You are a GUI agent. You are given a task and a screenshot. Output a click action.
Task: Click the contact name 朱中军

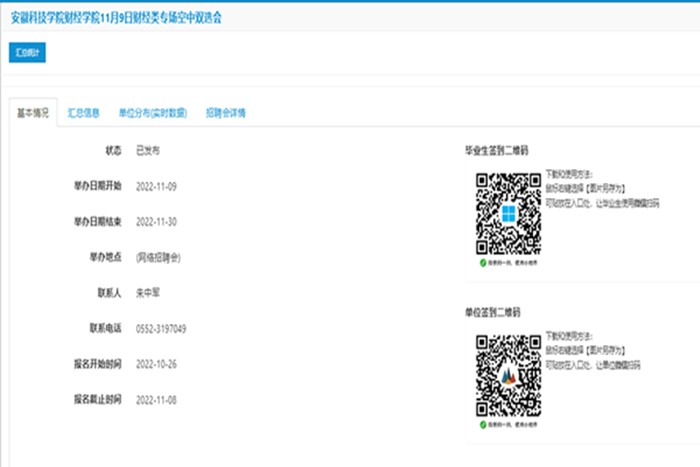(x=150, y=293)
